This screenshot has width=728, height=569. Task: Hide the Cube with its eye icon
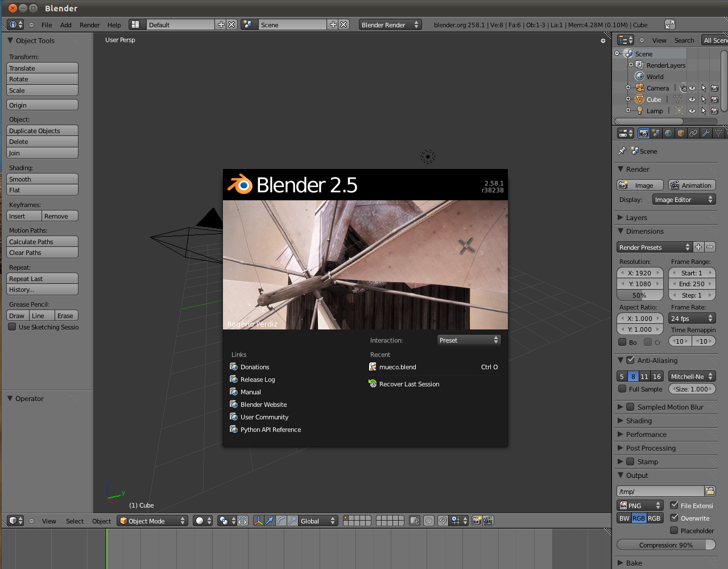[x=692, y=100]
